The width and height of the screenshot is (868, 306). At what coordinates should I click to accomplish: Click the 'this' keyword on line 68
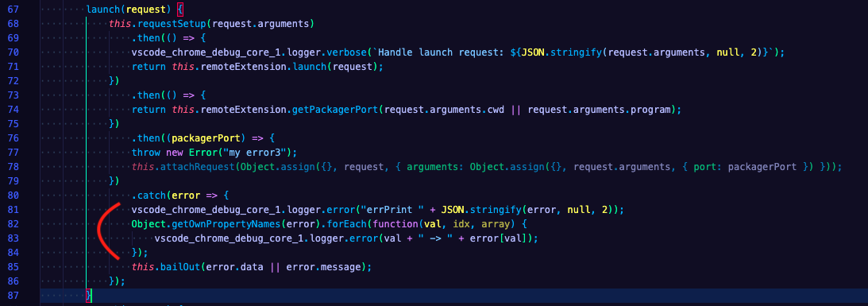[120, 23]
